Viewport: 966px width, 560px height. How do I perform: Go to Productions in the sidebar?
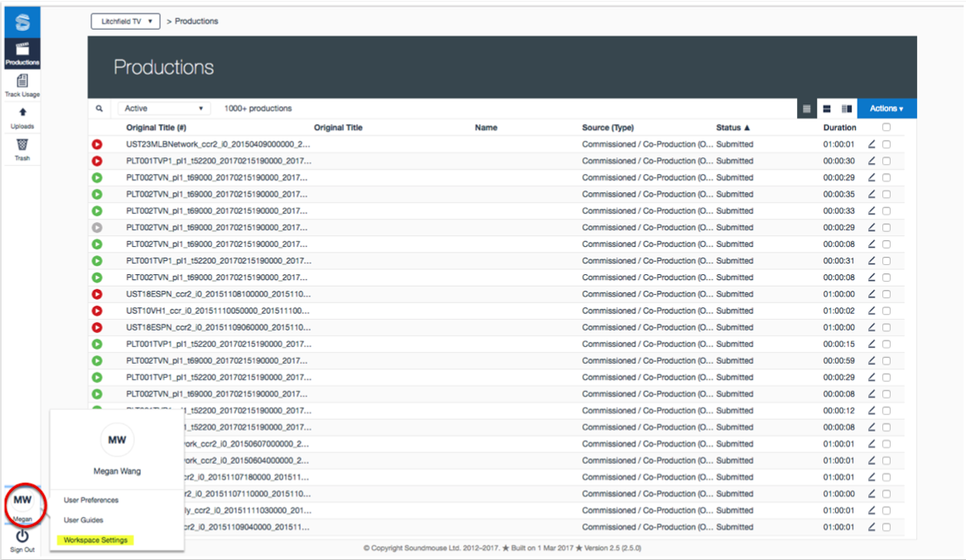coord(22,54)
